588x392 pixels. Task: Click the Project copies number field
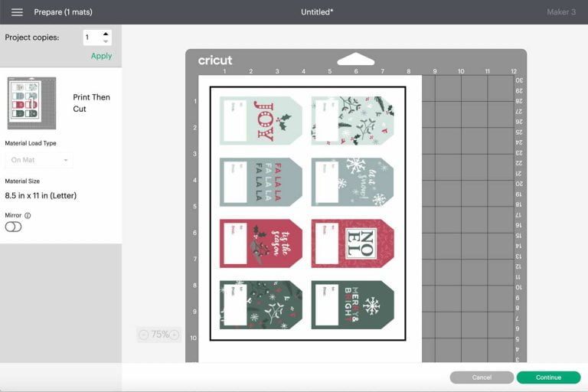tap(93, 38)
